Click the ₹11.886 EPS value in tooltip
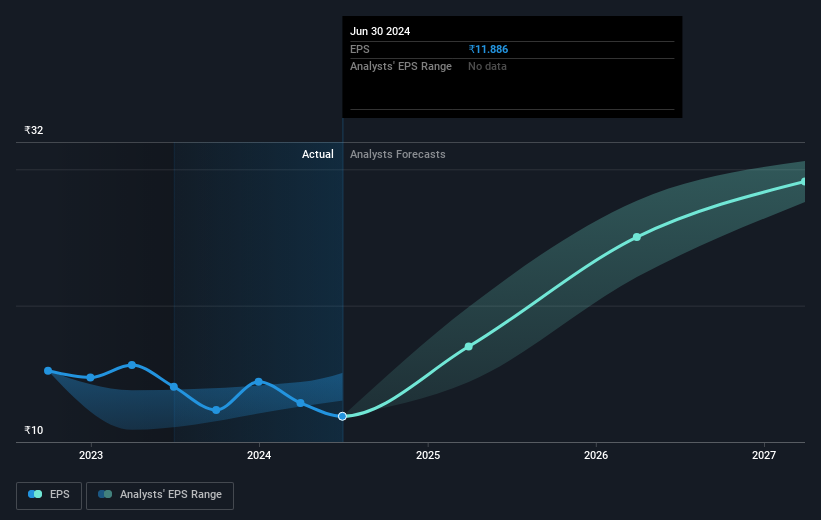 coord(488,49)
